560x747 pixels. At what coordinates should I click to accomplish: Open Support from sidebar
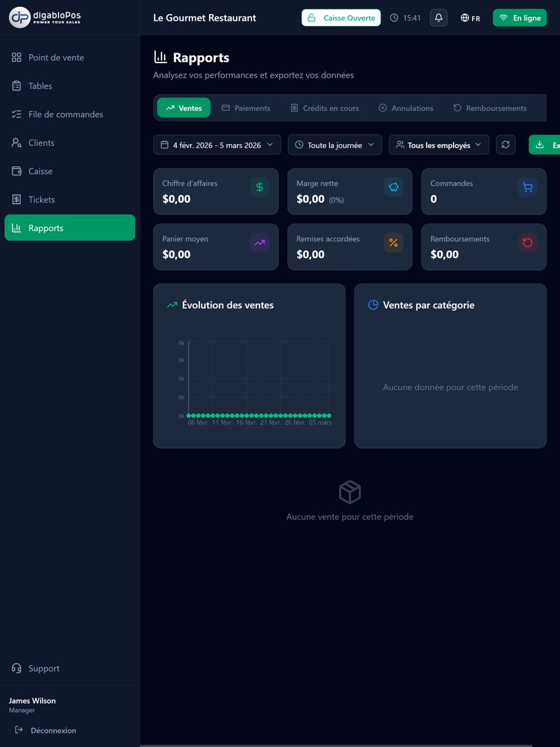click(x=69, y=668)
